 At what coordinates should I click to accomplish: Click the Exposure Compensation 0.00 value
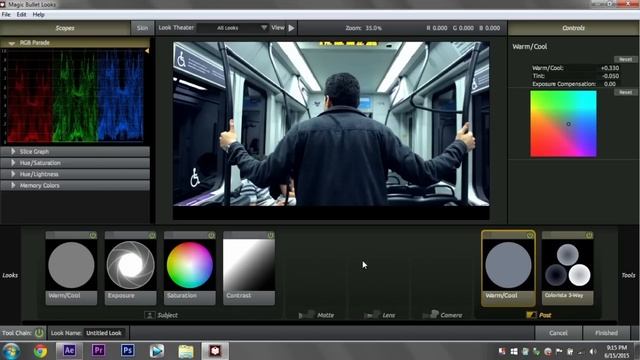coord(610,84)
